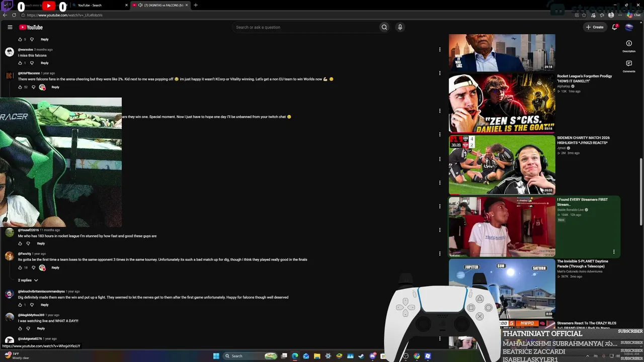Reply to the @FacuVg comment
Image resolution: width=644 pixels, height=362 pixels.
click(x=55, y=267)
